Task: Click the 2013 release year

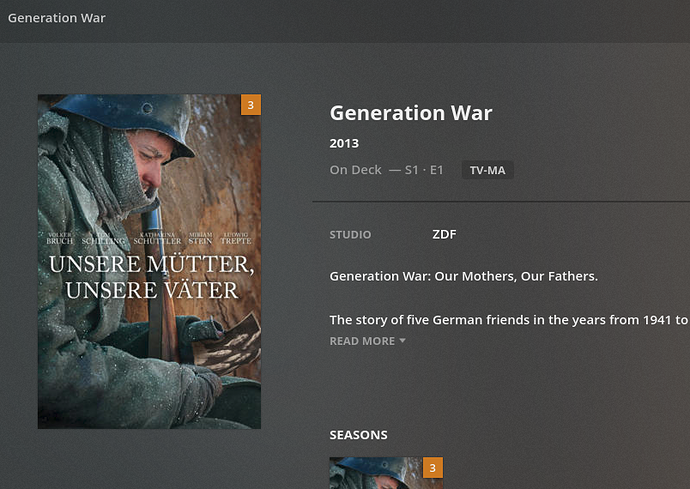Action: (x=344, y=143)
